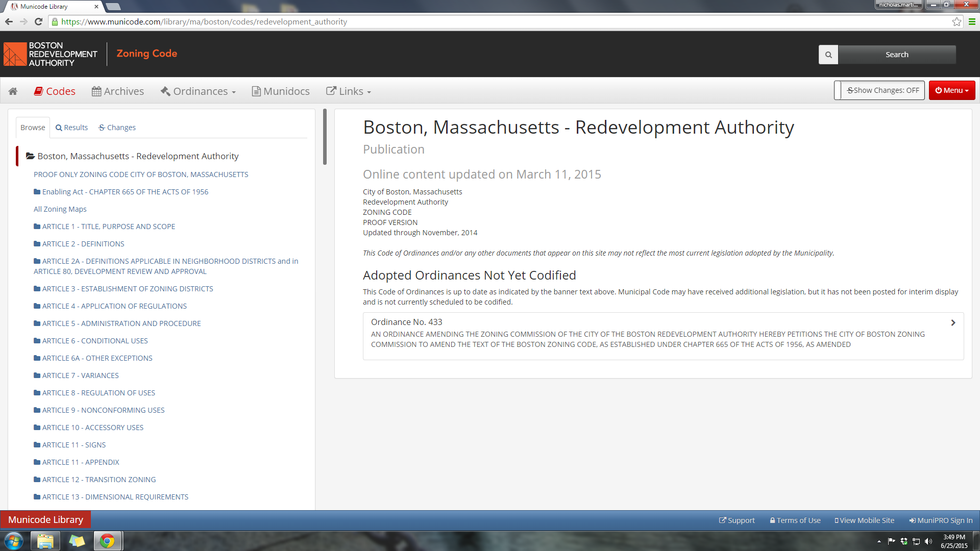
Task: Click the home icon in navigation bar
Action: 13,91
